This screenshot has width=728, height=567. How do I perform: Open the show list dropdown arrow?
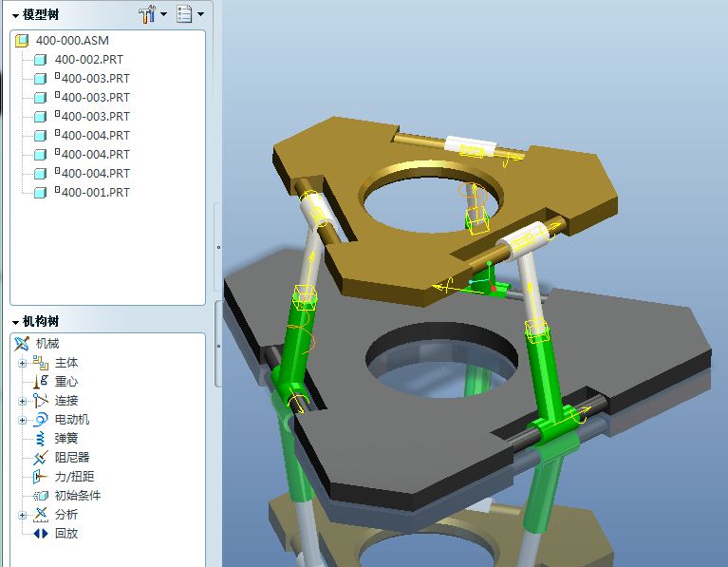click(200, 14)
